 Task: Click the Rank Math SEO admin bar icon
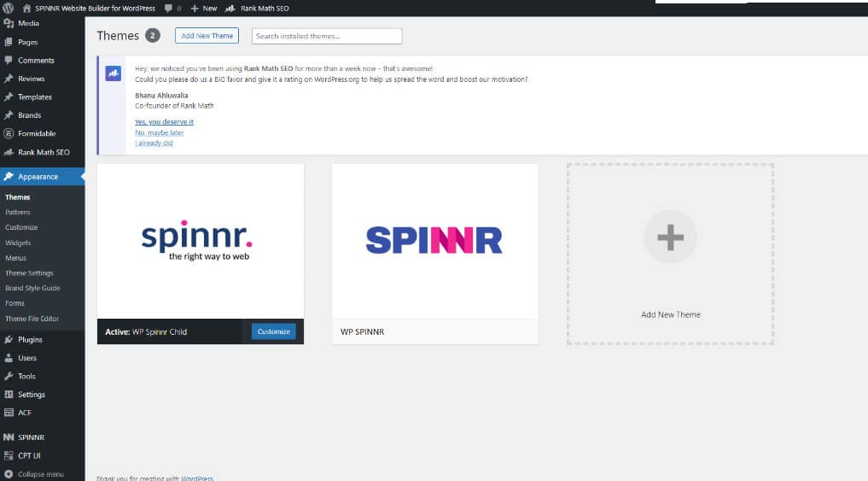click(230, 8)
